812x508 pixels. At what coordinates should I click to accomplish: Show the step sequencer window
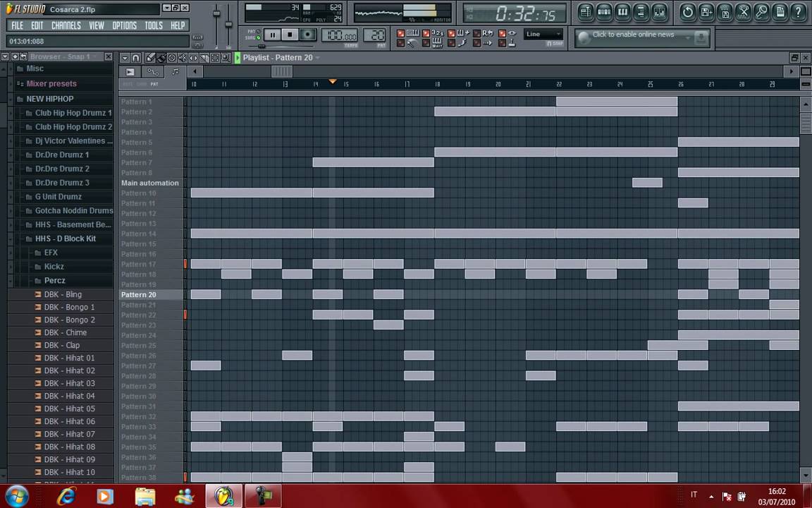pos(604,12)
